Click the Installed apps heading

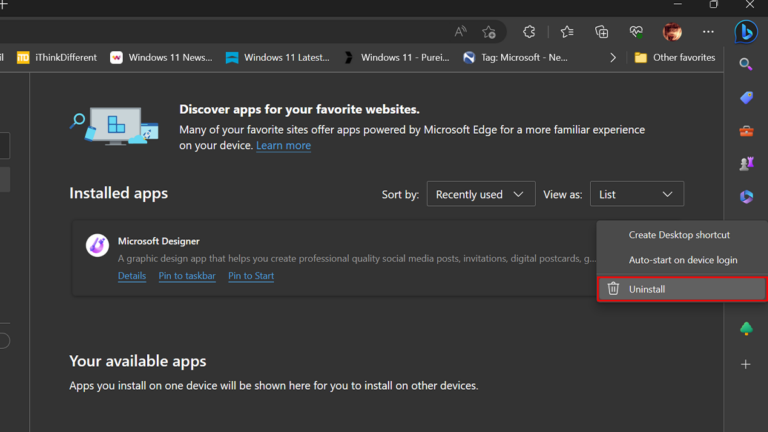tap(118, 193)
